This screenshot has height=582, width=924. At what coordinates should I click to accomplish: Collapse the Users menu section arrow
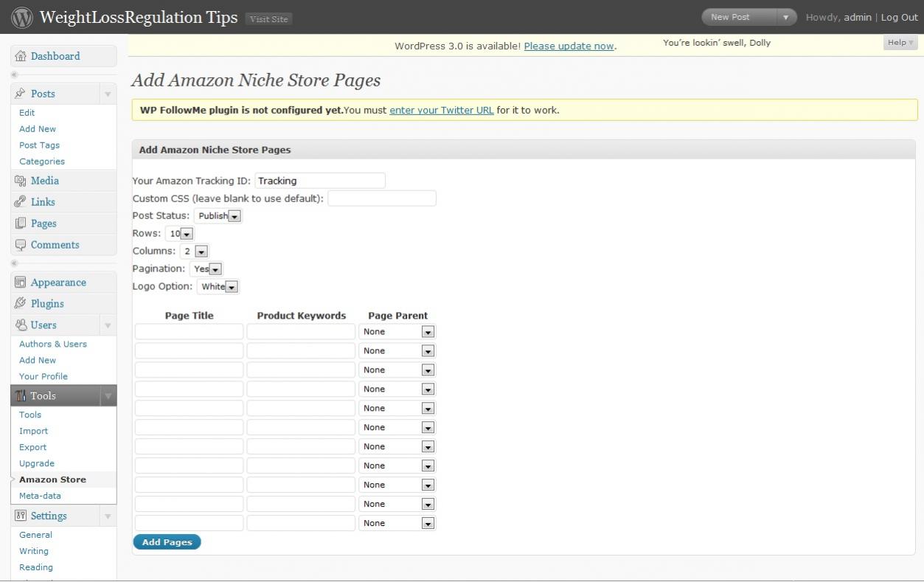point(108,325)
